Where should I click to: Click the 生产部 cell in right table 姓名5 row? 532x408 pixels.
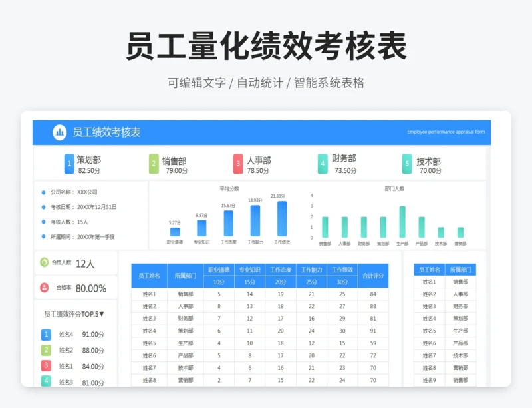coord(460,331)
